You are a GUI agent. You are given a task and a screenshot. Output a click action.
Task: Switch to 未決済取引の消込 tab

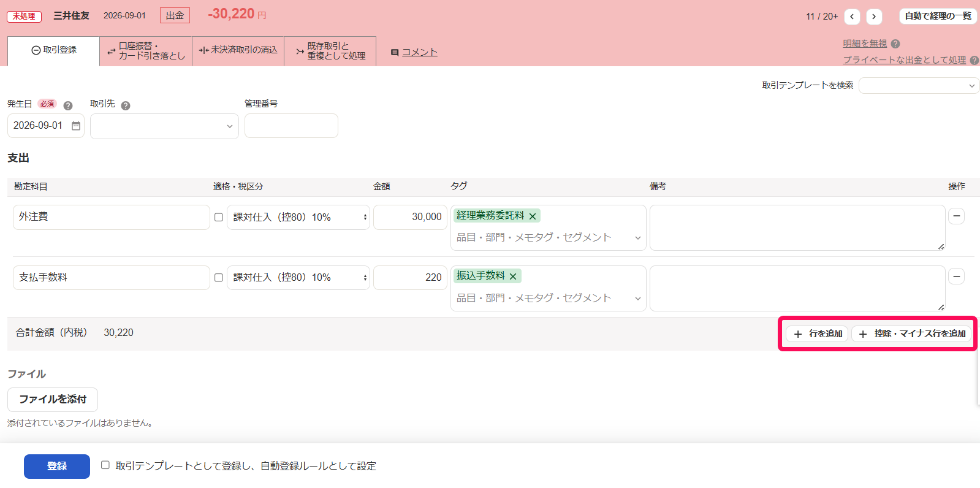tap(238, 51)
